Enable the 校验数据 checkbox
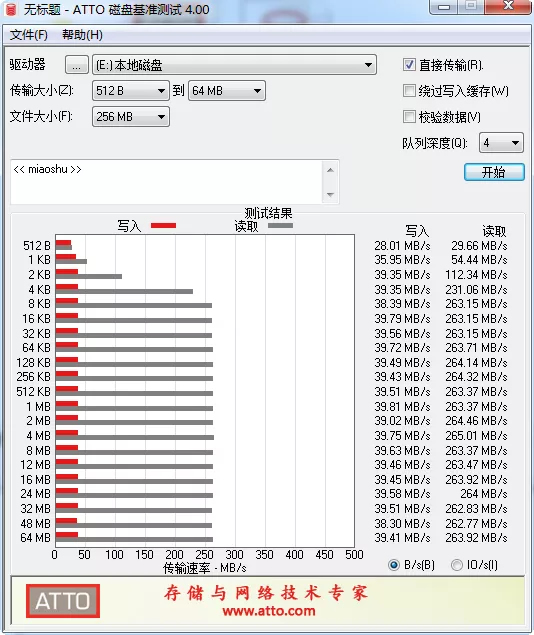The image size is (534, 635). coord(409,117)
